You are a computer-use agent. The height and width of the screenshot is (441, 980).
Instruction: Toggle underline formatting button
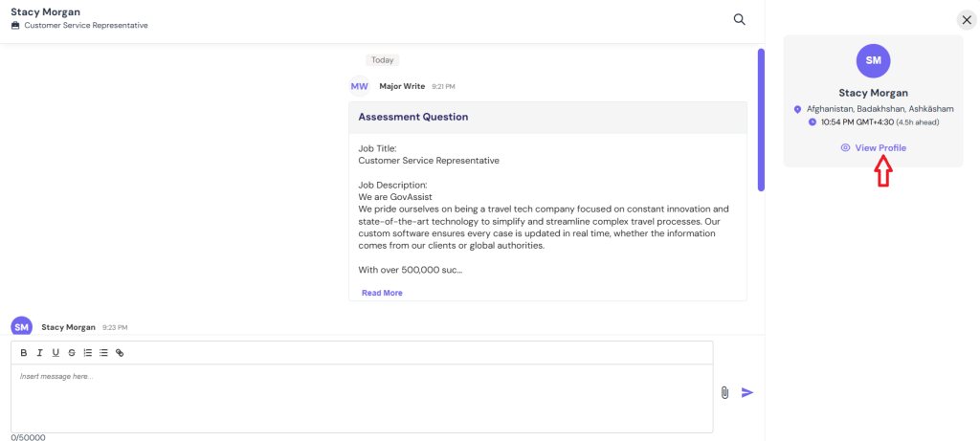[56, 353]
